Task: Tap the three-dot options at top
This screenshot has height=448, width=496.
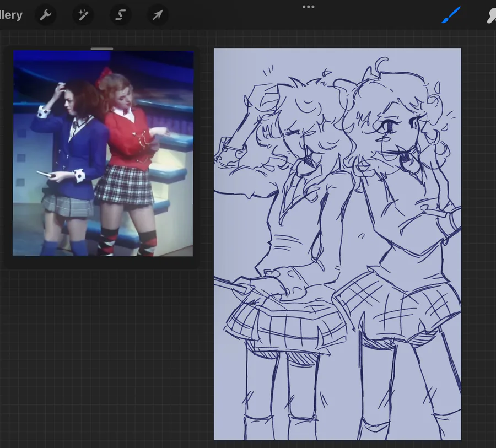Action: 309,7
